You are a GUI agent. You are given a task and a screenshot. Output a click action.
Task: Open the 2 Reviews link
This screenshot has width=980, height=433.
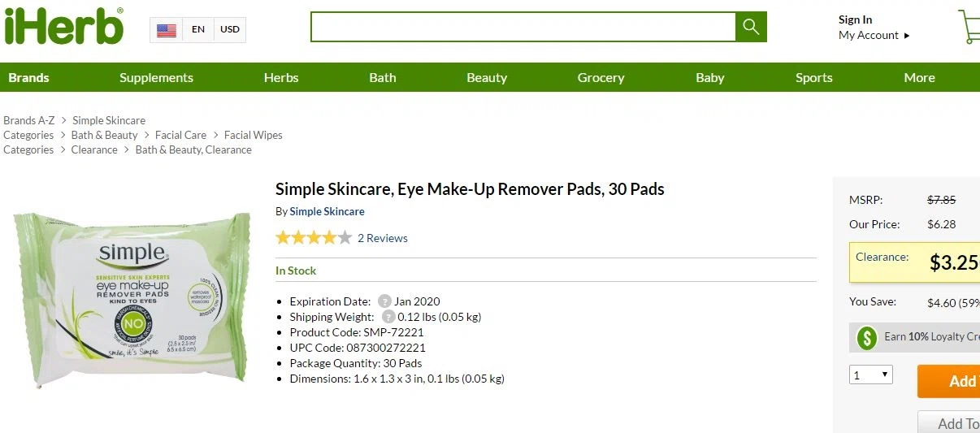(383, 238)
